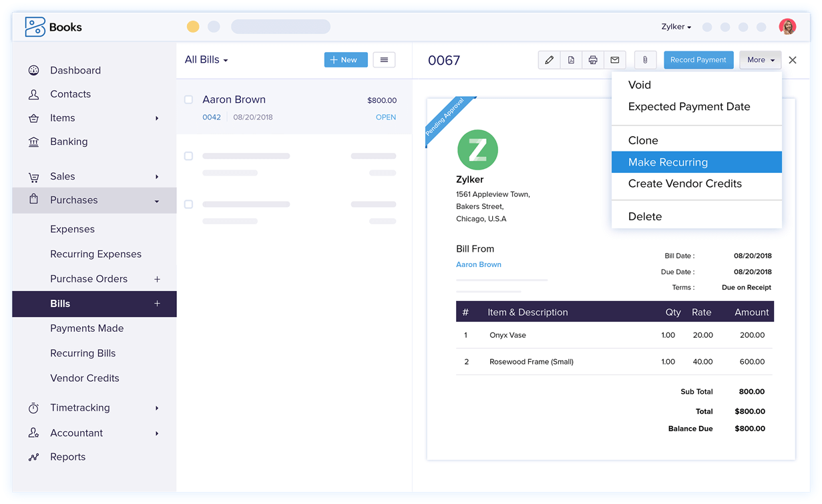Go to Expenses in sidebar
This screenshot has width=822, height=504.
[x=72, y=229]
